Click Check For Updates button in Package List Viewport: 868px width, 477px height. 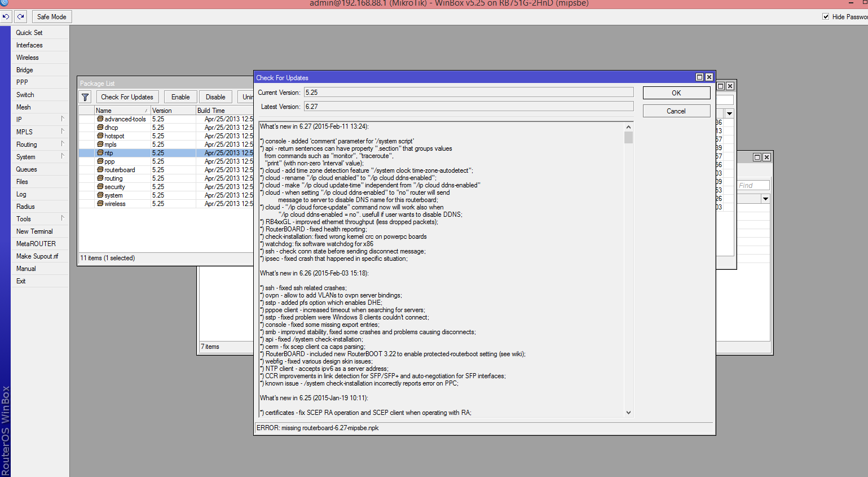(x=127, y=97)
